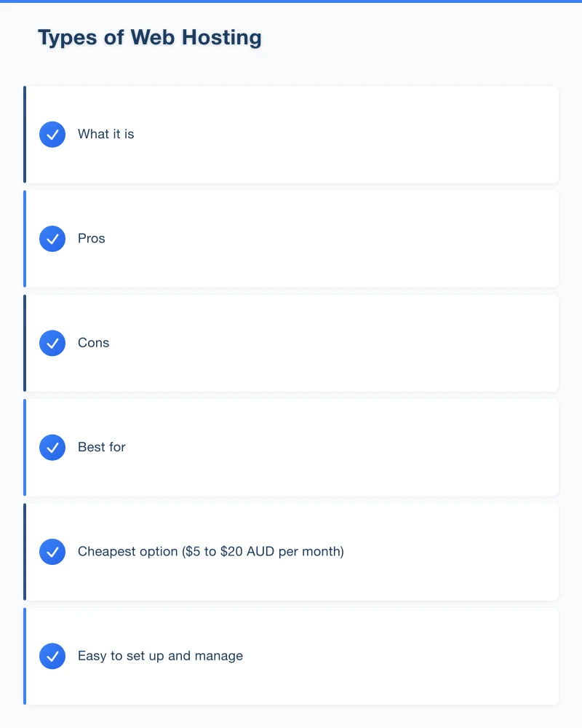Click the 'Pros' text label

click(92, 239)
